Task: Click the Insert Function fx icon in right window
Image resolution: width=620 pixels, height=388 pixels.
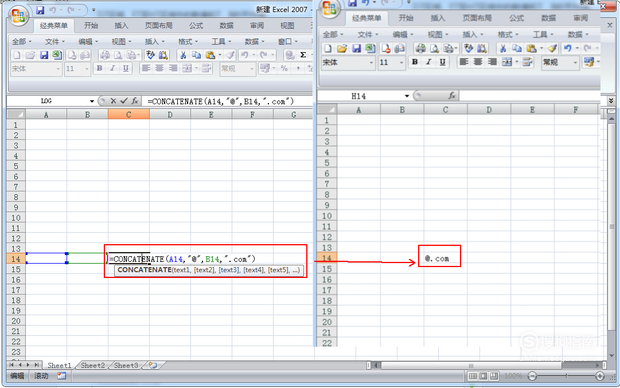Action: point(452,95)
